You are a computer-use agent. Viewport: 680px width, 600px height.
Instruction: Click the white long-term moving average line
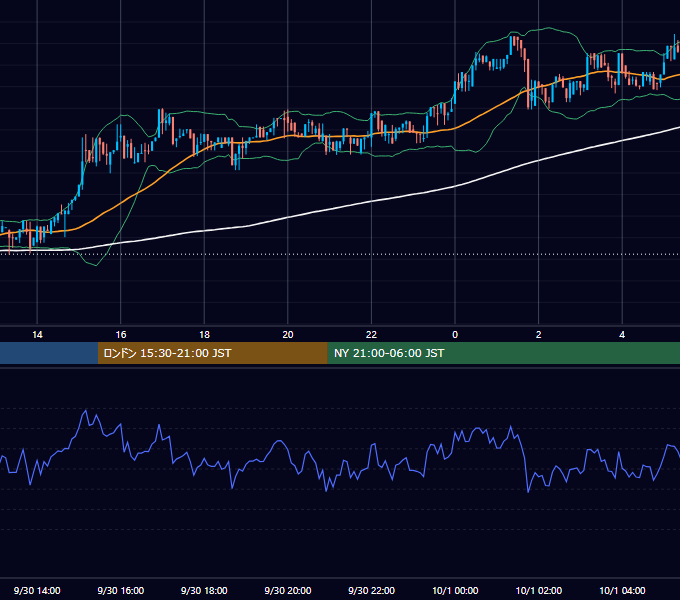tap(371, 201)
